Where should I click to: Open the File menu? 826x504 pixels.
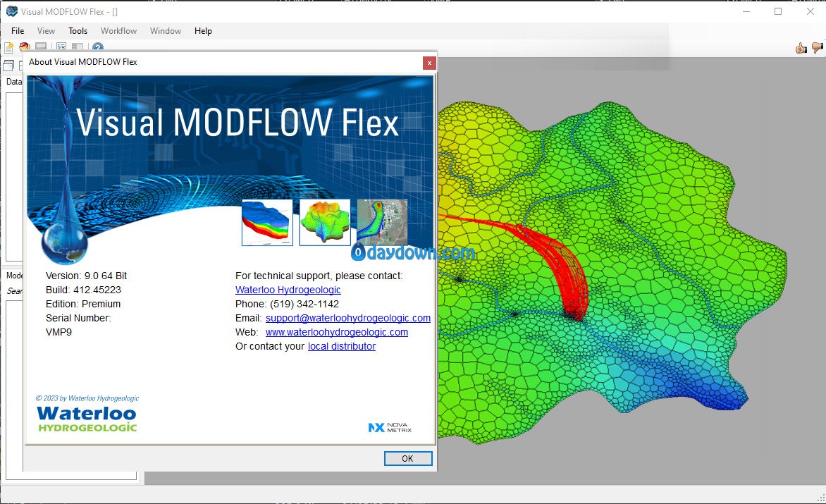(18, 31)
